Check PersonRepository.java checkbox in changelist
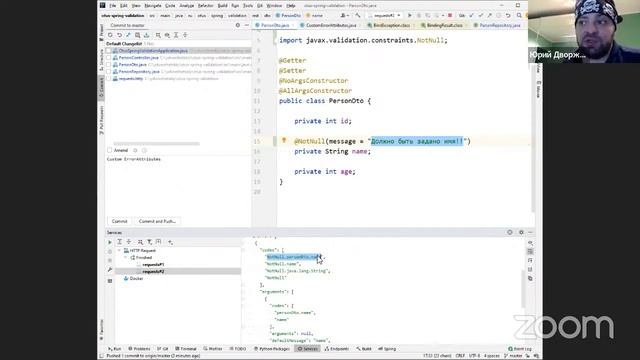The width and height of the screenshot is (640, 360). click(109, 71)
